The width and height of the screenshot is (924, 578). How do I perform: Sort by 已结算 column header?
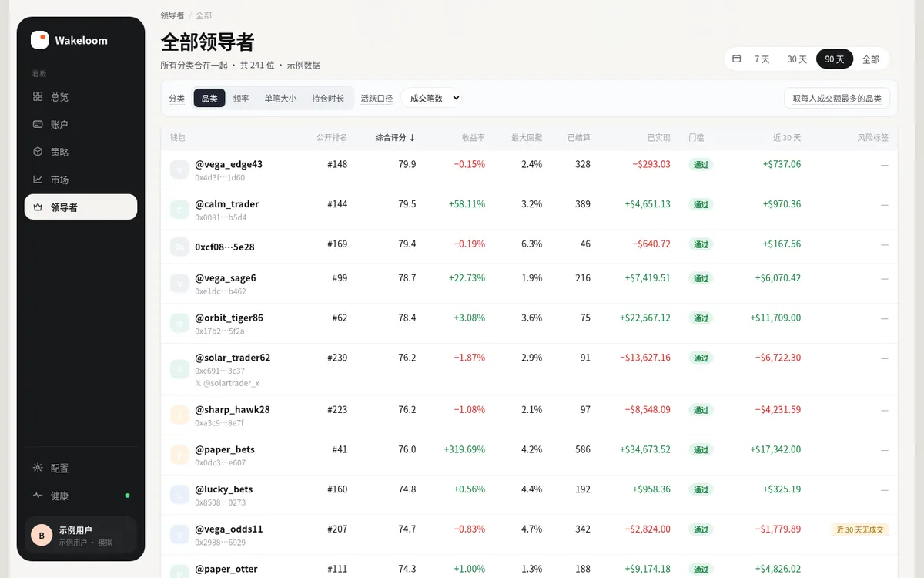579,138
